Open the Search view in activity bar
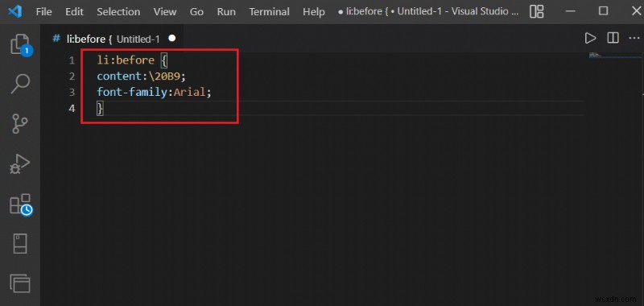644x306 pixels. point(20,84)
